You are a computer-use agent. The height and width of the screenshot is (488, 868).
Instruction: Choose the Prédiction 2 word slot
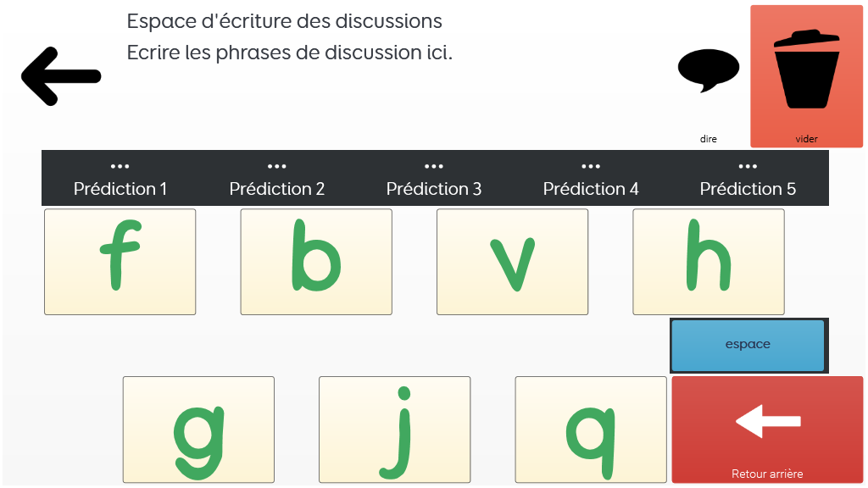click(x=277, y=188)
